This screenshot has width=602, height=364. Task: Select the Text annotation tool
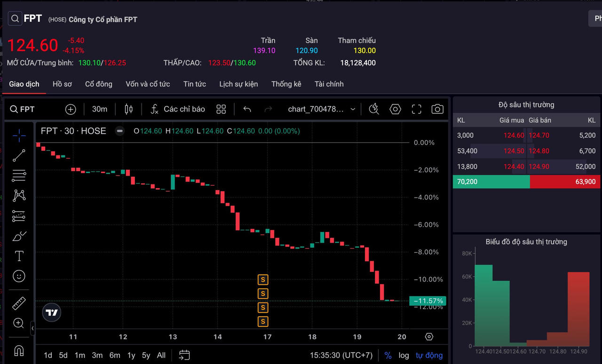19,256
